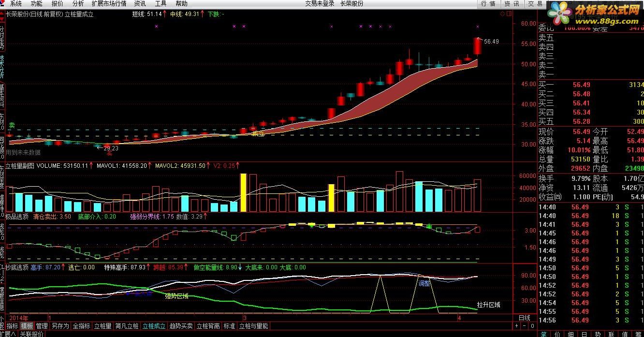644x337 pixels.
Task: Open the 资讯 menu in menu bar
Action: pyautogui.click(x=140, y=3)
